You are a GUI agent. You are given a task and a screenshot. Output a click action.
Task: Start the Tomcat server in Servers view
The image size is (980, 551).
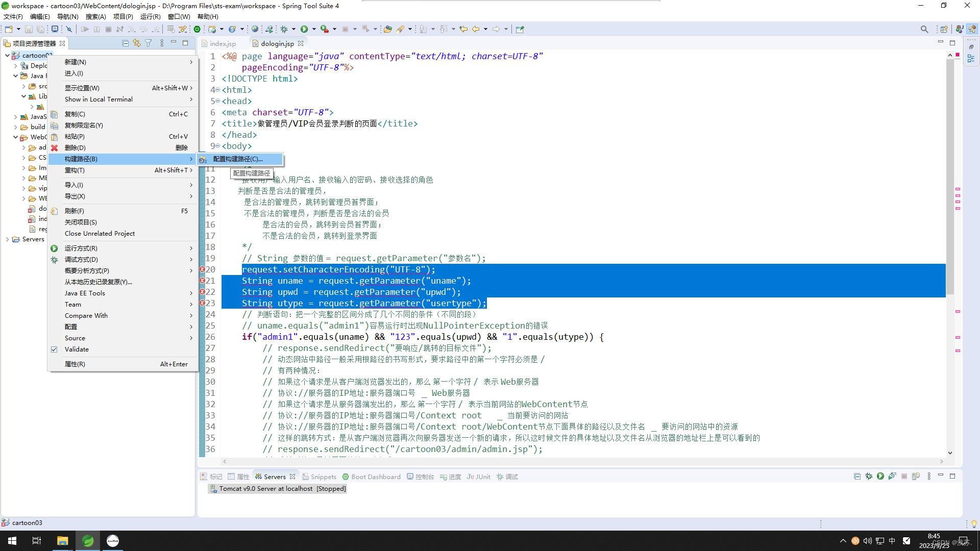click(880, 476)
